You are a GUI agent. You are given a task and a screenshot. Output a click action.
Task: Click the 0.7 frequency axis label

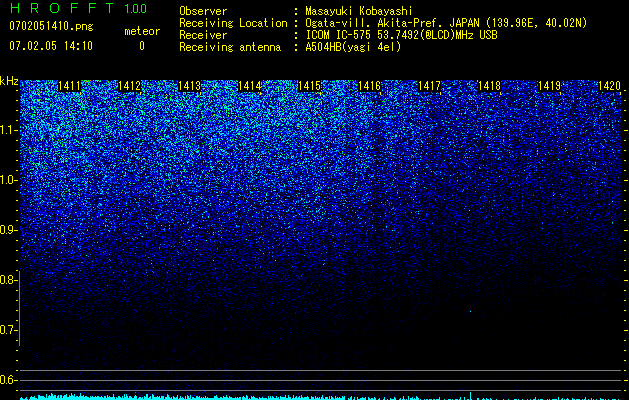click(x=9, y=330)
